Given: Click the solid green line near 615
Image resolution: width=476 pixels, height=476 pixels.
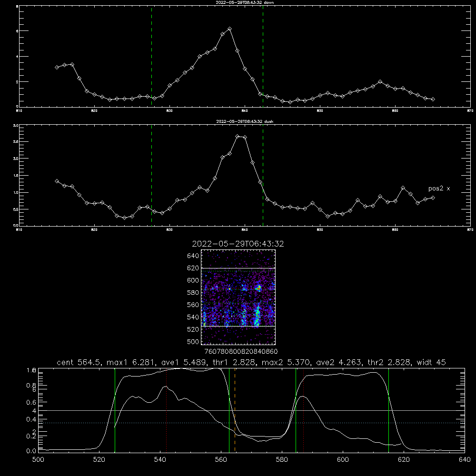Looking at the screenshot, I should pos(388,410).
